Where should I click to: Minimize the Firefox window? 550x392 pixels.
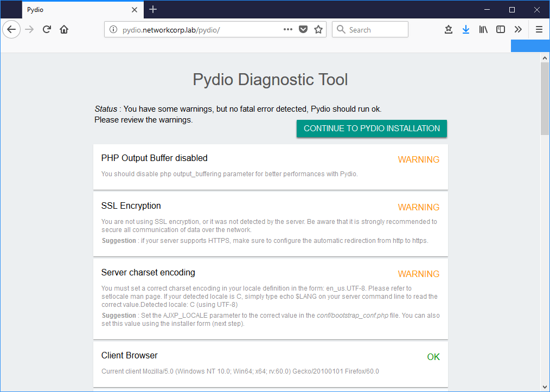[x=487, y=9]
